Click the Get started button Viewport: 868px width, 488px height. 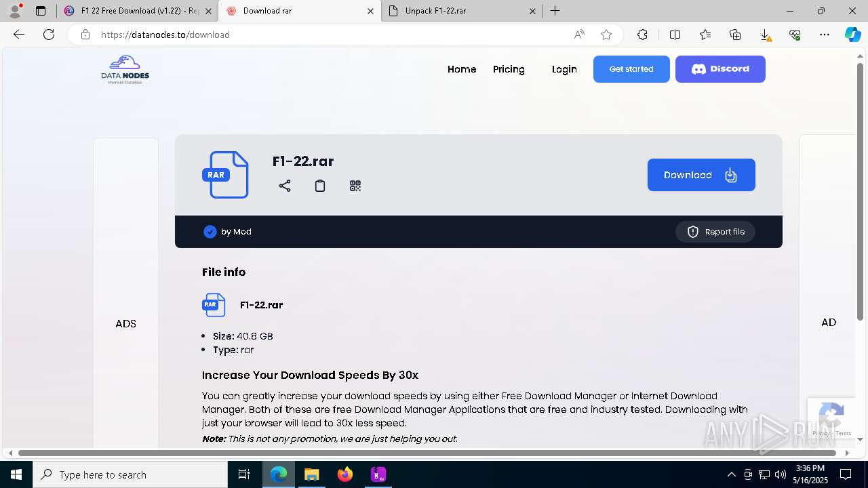point(631,69)
